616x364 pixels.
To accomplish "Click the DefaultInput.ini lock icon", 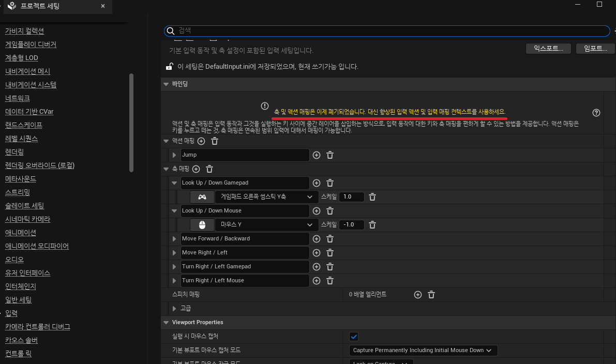I will [x=169, y=66].
